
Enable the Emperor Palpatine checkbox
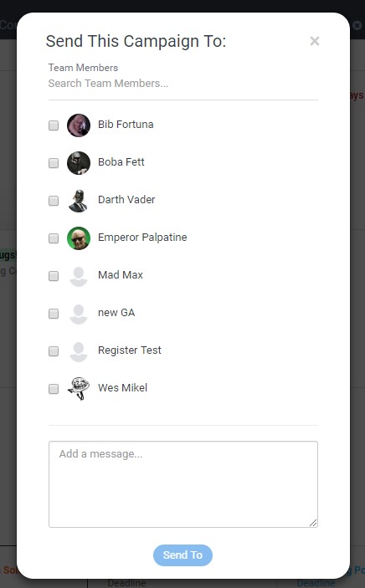coord(54,238)
